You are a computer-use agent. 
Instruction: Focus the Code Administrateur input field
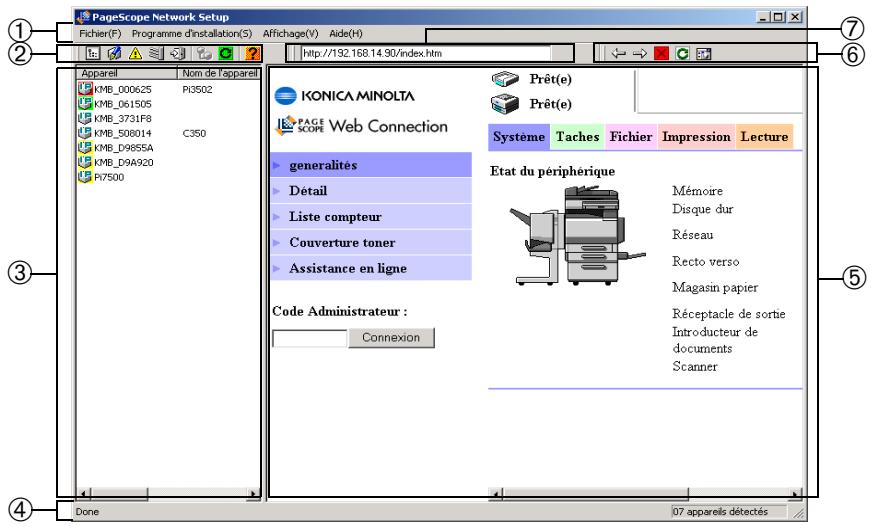pos(309,338)
